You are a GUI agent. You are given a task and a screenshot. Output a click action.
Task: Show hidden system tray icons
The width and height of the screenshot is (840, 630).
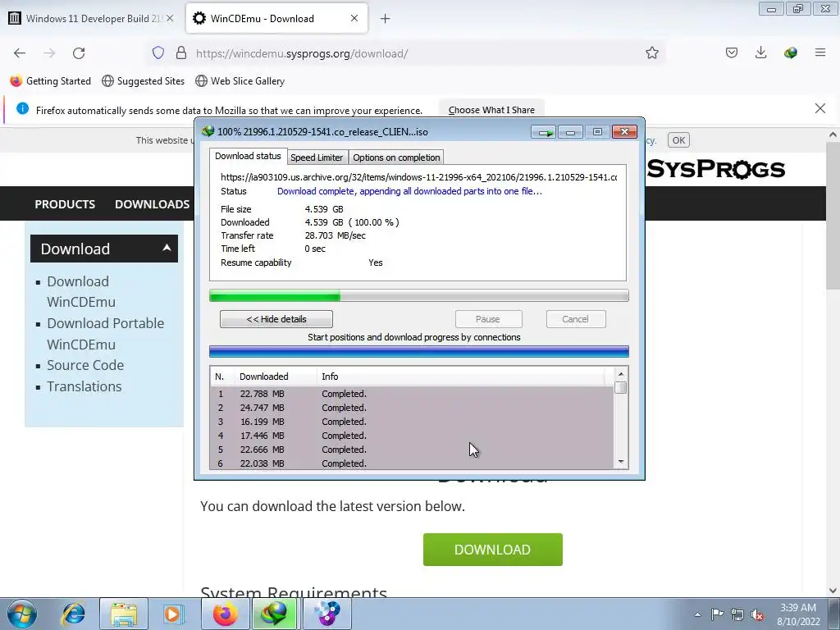(x=697, y=614)
